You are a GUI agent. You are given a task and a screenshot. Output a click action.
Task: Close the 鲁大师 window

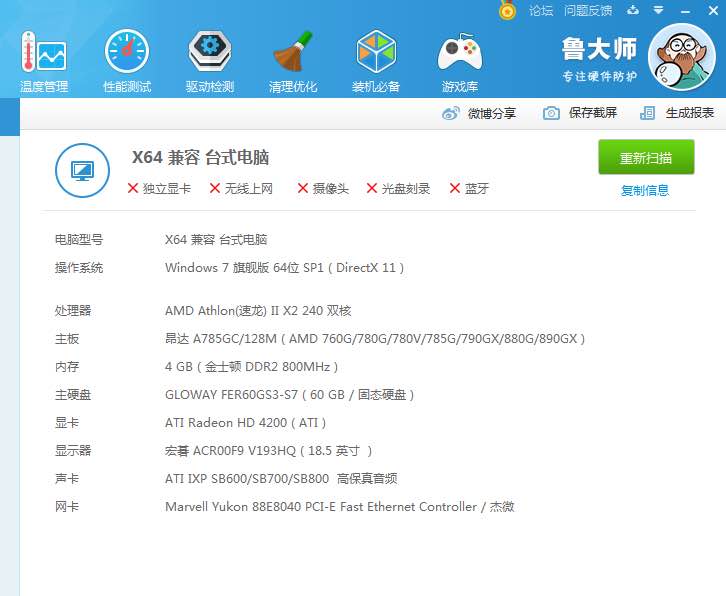713,10
